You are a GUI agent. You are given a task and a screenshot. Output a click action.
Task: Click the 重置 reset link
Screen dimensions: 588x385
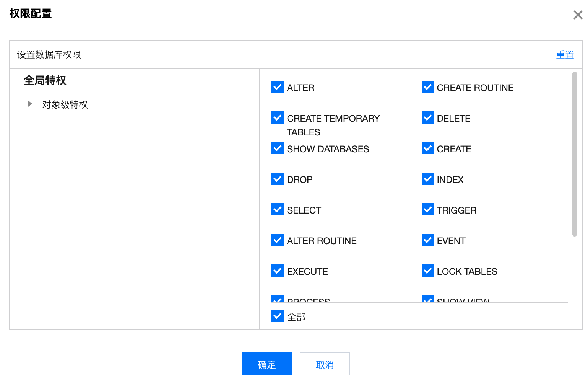tap(565, 55)
